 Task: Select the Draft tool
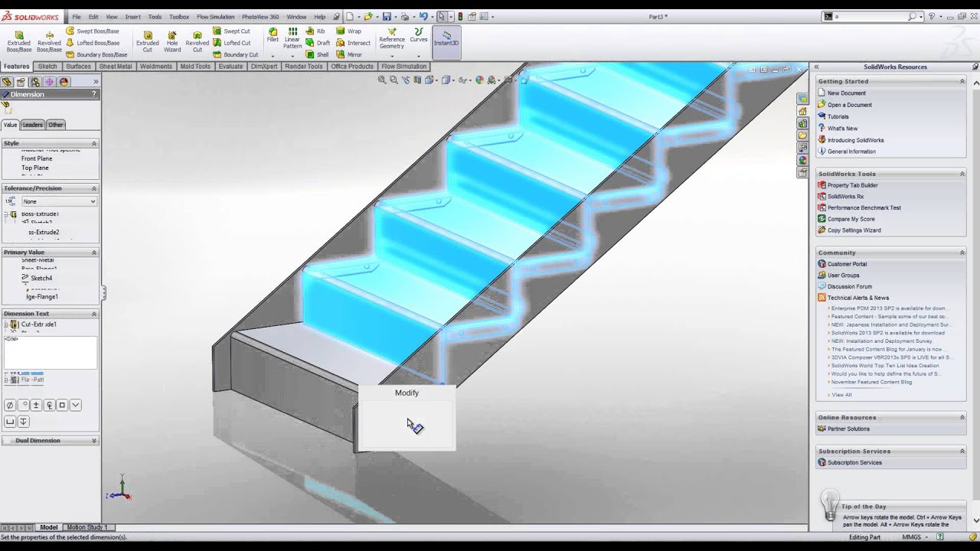pos(318,43)
